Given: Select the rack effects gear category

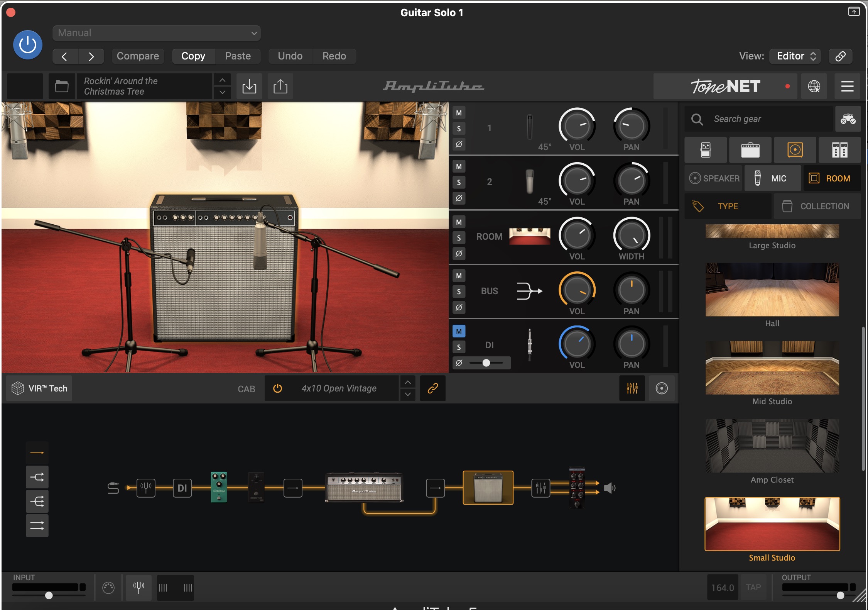Looking at the screenshot, I should [840, 150].
